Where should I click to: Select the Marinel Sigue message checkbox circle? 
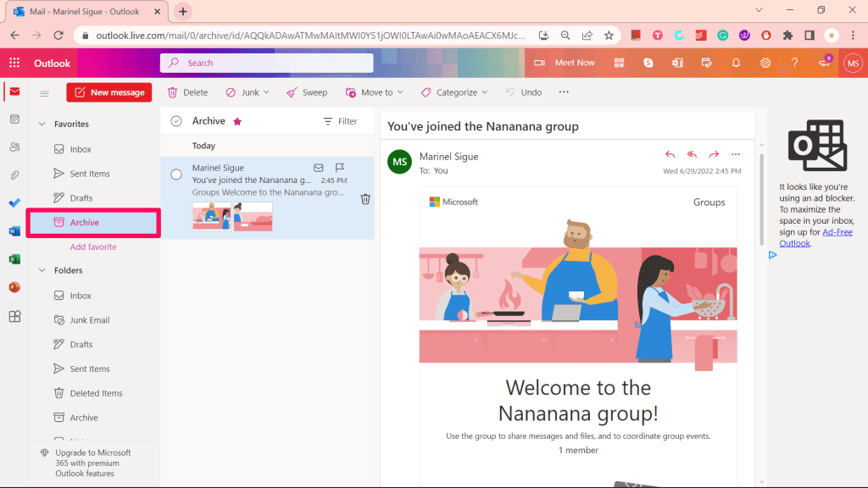click(x=176, y=175)
